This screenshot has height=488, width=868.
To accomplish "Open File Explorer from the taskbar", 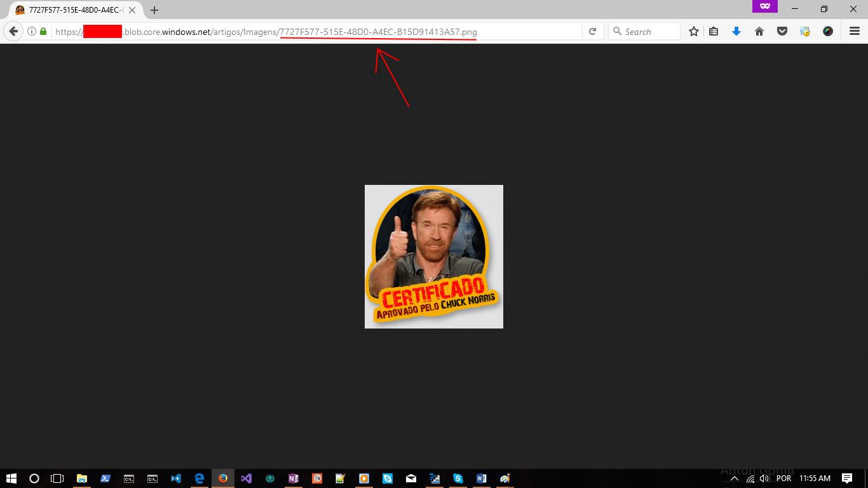I will (81, 478).
